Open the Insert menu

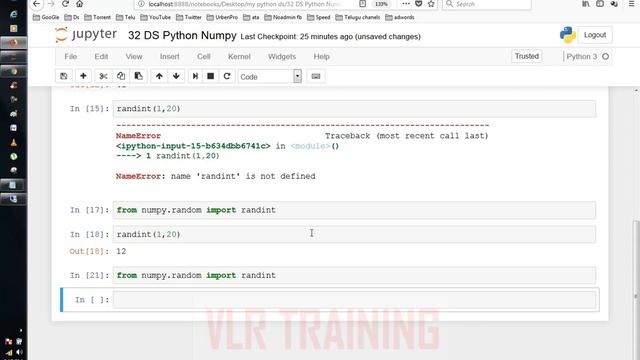169,57
